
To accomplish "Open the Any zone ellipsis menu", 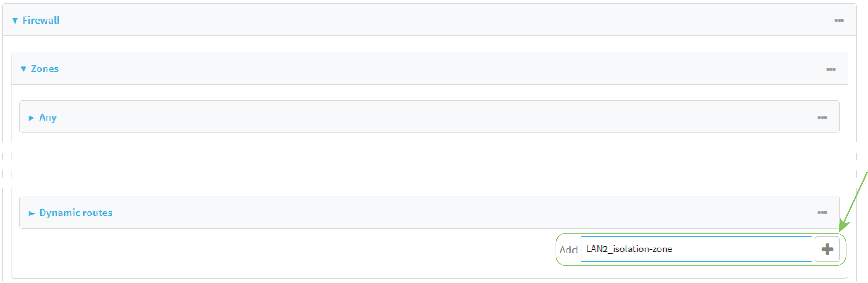I will tap(822, 118).
